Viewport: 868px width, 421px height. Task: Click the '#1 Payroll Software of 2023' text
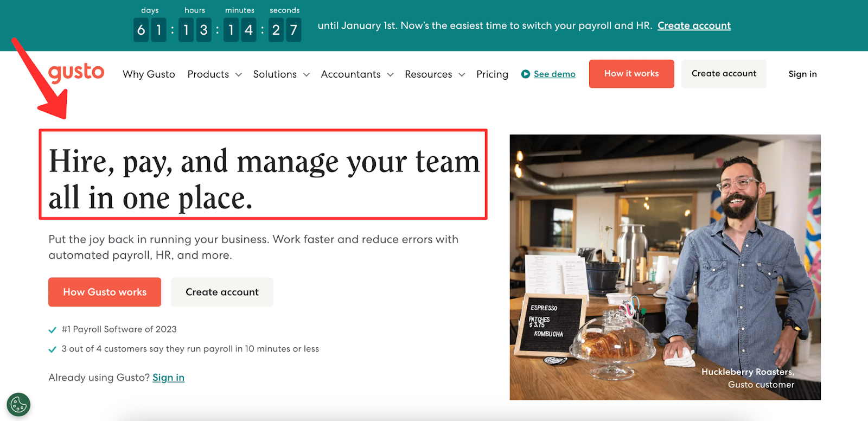[119, 329]
